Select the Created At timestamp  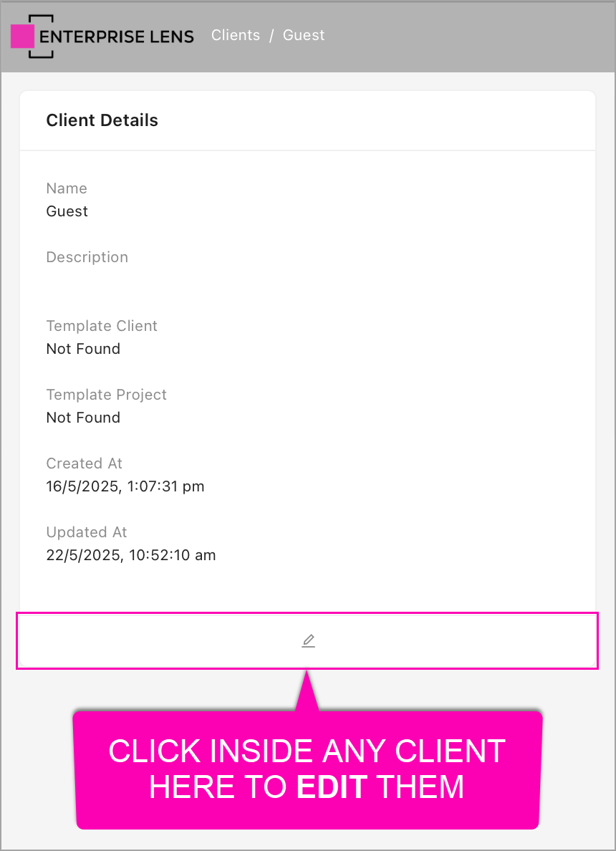pyautogui.click(x=125, y=486)
